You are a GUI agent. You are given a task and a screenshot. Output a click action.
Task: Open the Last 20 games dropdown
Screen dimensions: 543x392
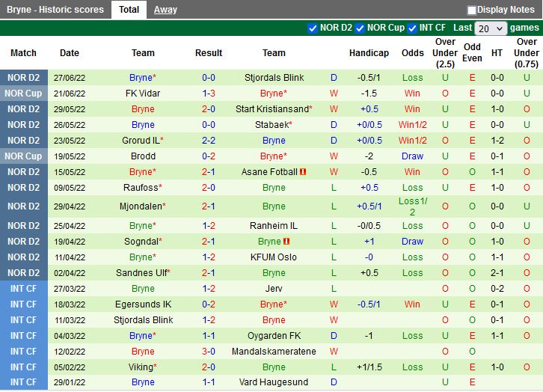click(491, 28)
